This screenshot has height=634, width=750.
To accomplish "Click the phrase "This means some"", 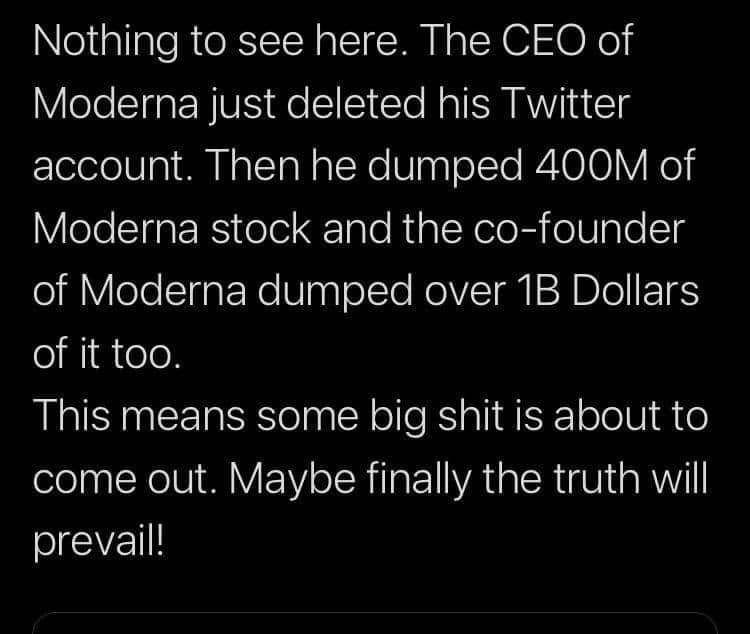I will (x=196, y=416).
